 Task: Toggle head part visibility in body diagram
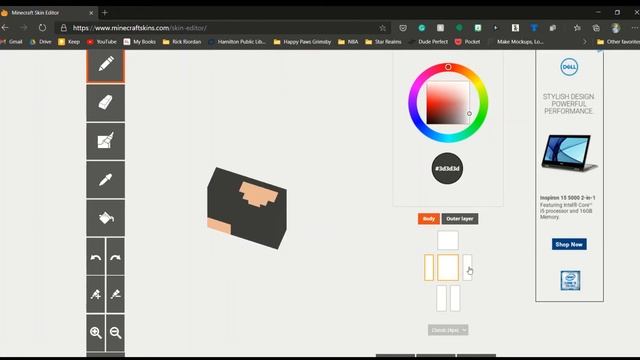tap(448, 240)
